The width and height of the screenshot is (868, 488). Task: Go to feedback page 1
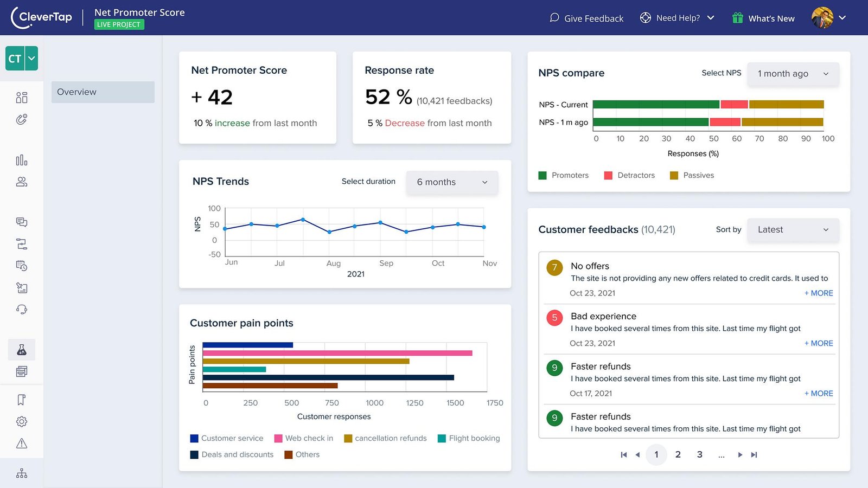656,455
